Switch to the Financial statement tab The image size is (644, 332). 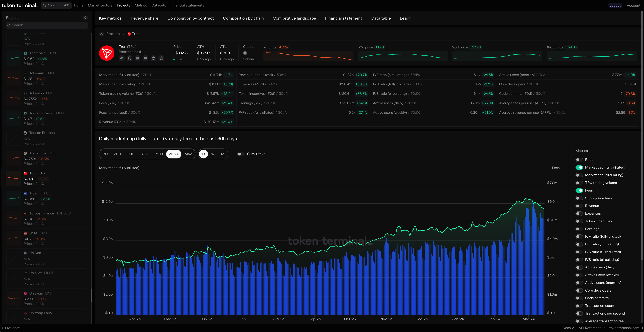pos(343,18)
